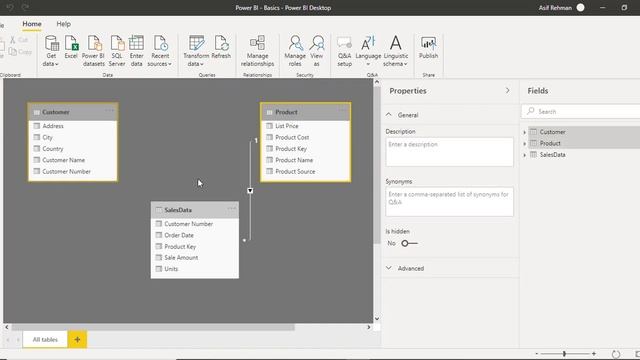Open Linguistic schema menu
640x360 pixels.
tap(396, 51)
